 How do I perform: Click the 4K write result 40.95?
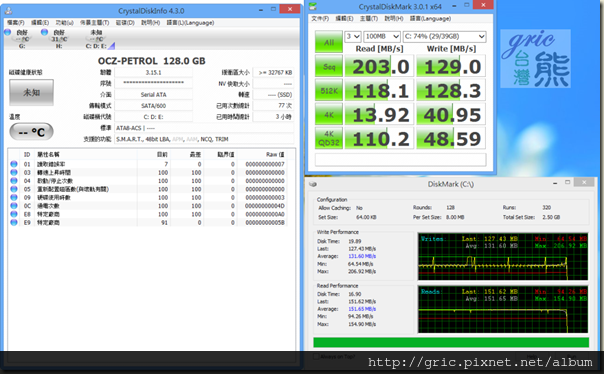[x=451, y=114]
